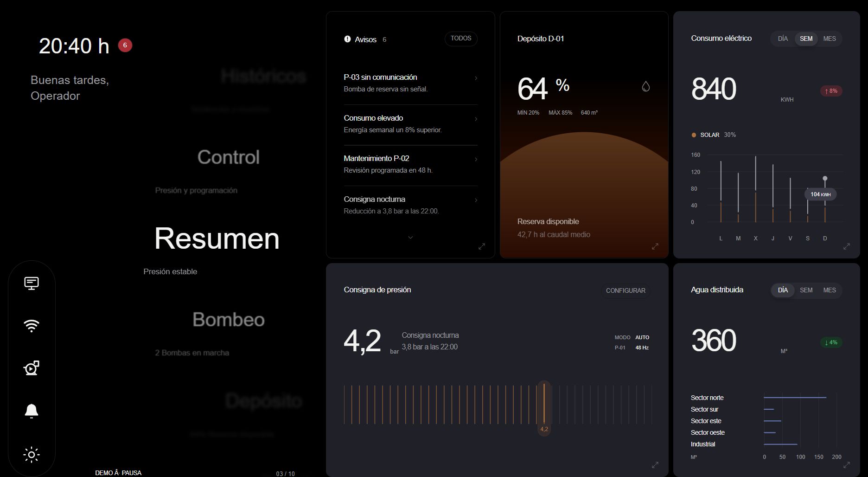868x477 pixels.
Task: Open the Consumo elevado alert chevron
Action: pos(476,119)
